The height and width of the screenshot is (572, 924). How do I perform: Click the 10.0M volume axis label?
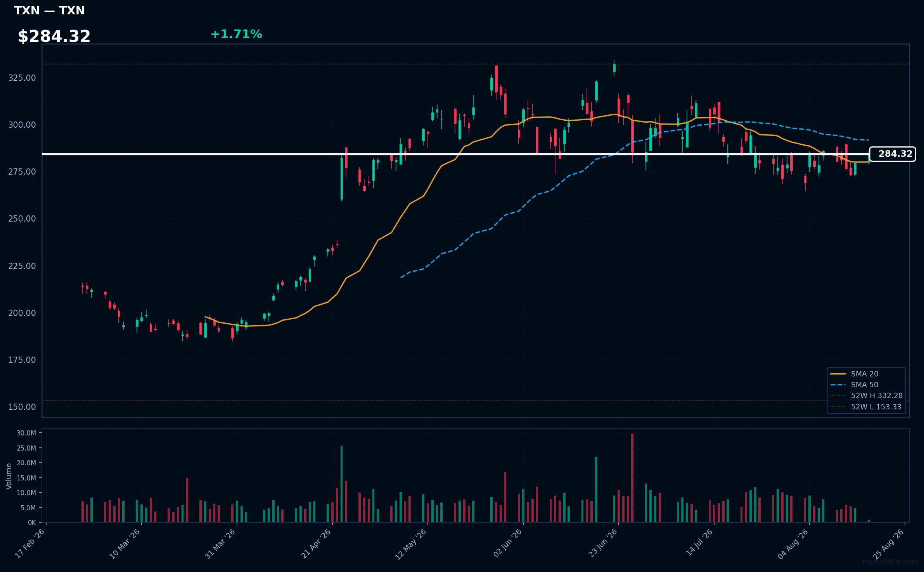(26, 493)
